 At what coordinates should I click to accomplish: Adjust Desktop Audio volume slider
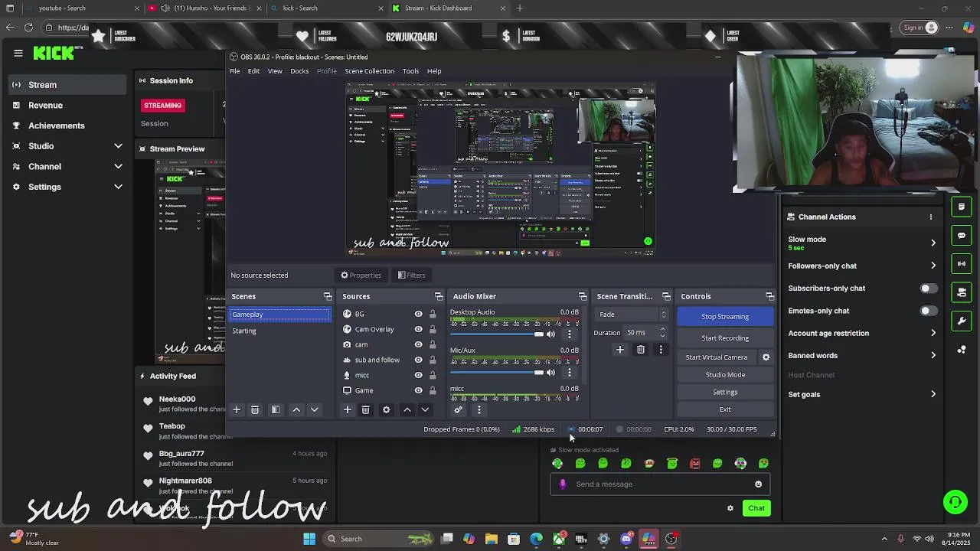pyautogui.click(x=497, y=334)
